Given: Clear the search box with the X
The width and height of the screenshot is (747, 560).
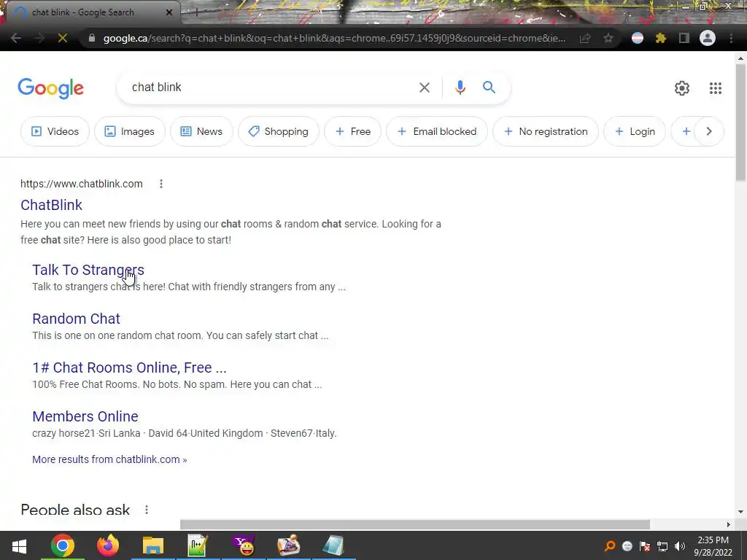Looking at the screenshot, I should (424, 87).
